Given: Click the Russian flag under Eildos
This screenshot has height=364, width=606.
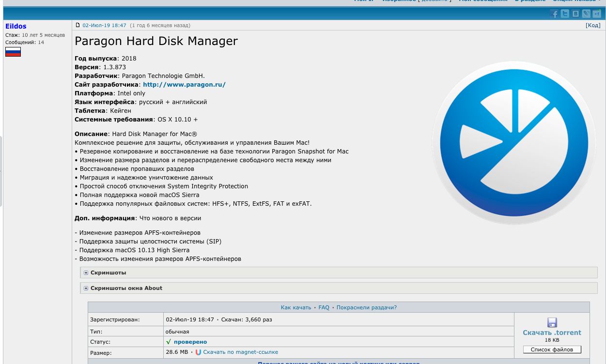Looking at the screenshot, I should coord(13,52).
